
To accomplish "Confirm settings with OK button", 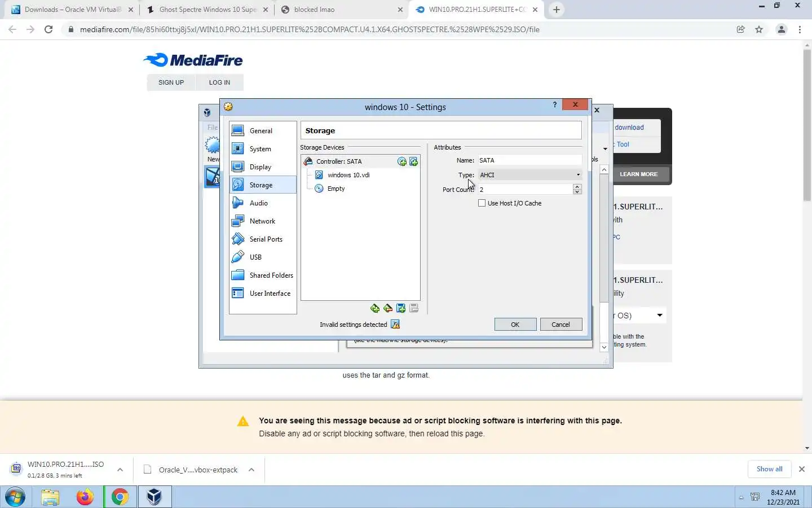I will [515, 325].
